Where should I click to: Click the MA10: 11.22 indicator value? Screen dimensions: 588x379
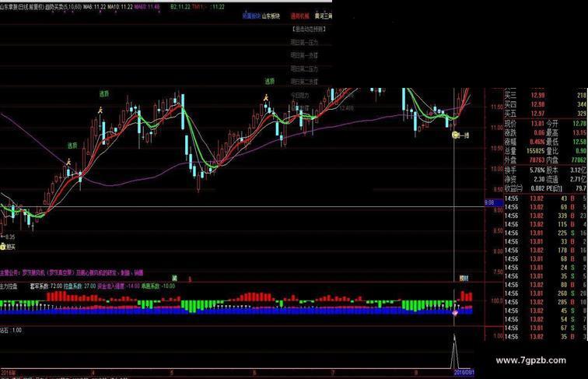pos(120,7)
